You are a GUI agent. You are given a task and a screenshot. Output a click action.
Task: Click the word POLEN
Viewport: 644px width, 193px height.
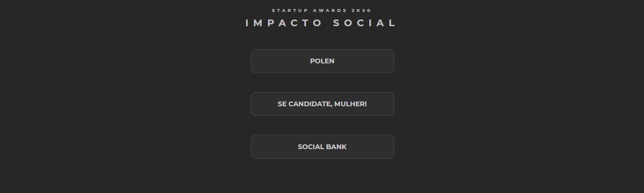(x=322, y=61)
